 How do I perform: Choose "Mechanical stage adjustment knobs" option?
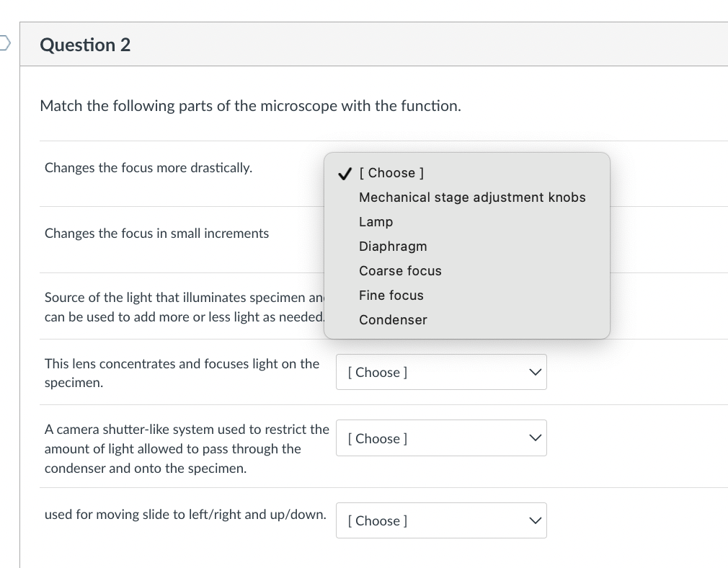[x=473, y=197]
